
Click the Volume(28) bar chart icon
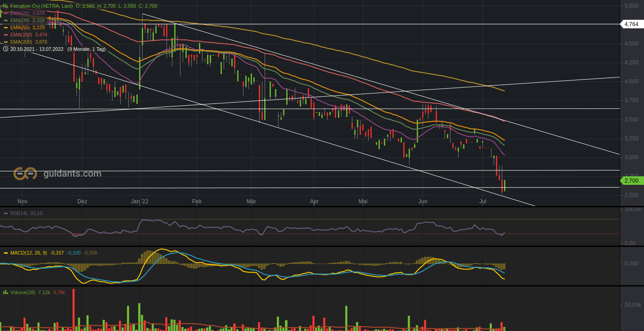(x=5, y=292)
